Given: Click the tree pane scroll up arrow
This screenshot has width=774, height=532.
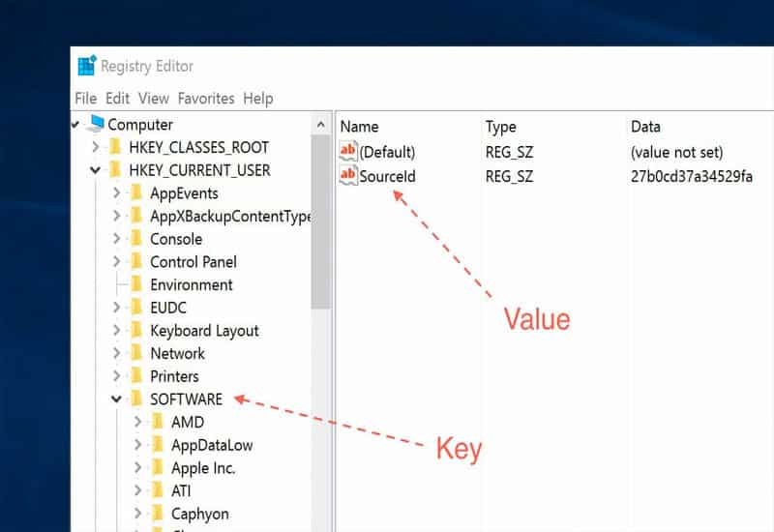Looking at the screenshot, I should pos(320,124).
